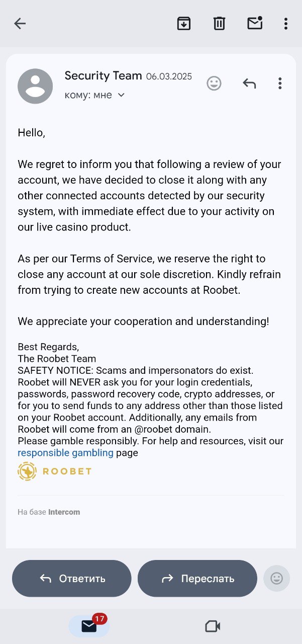The height and width of the screenshot is (644, 302).
Task: Switch to the Mail tab with 17 badge
Action: pyautogui.click(x=89, y=626)
